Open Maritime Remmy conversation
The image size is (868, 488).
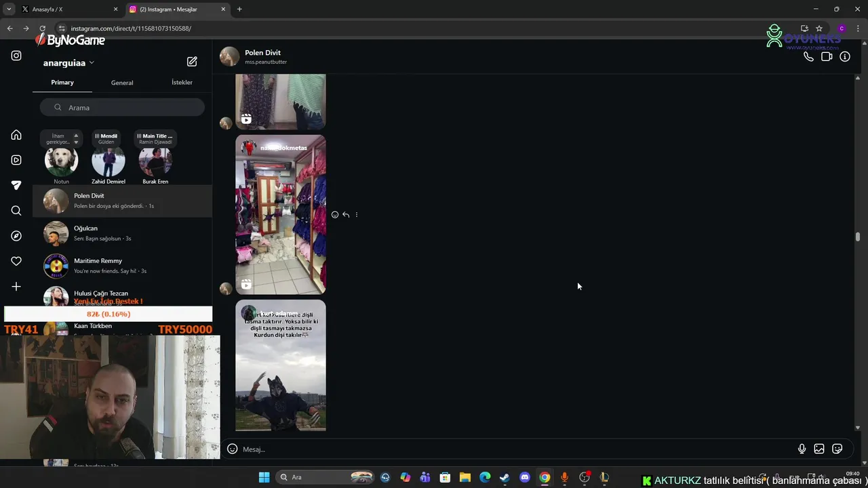pyautogui.click(x=122, y=266)
